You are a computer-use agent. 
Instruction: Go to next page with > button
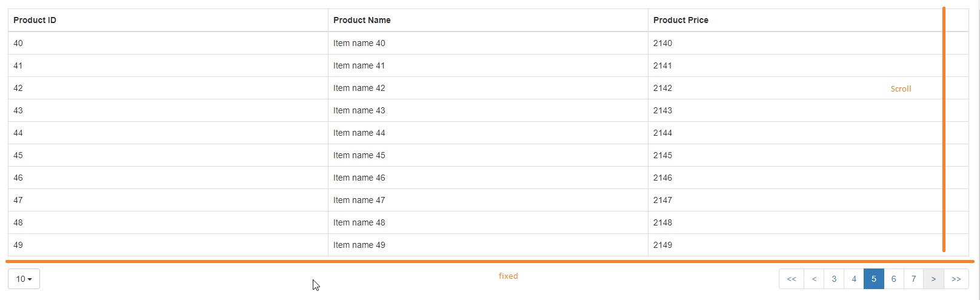933,279
